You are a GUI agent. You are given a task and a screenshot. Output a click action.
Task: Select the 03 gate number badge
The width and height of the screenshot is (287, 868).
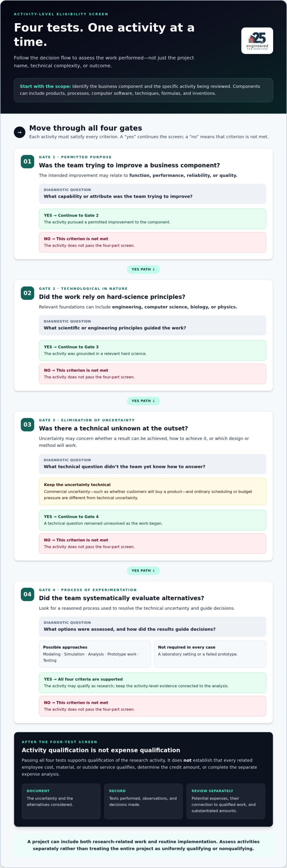(28, 425)
